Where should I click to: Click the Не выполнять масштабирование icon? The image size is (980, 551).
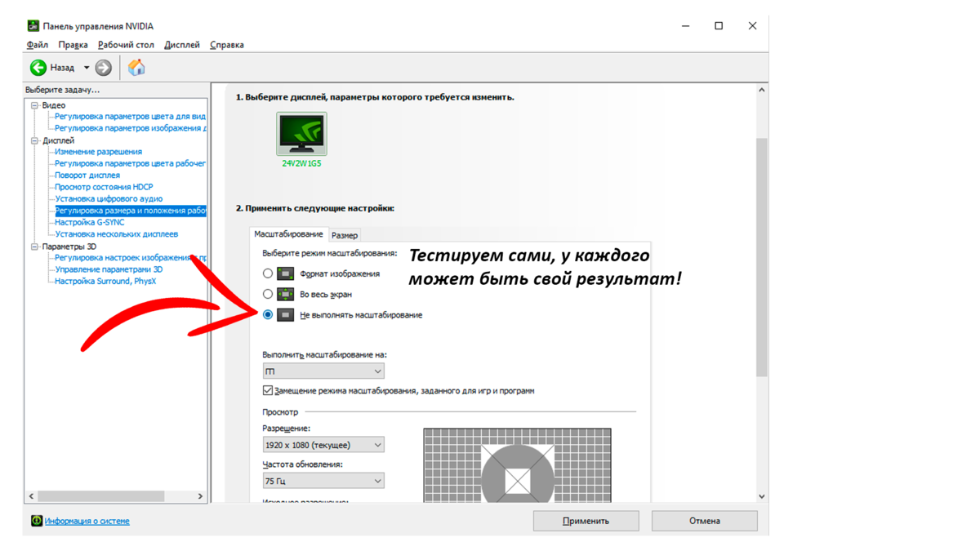tap(285, 314)
